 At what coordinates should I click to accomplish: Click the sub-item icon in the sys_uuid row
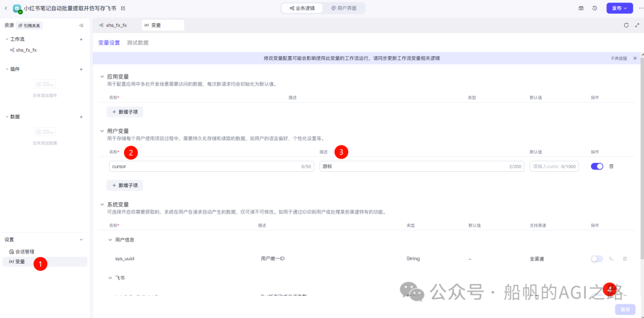pyautogui.click(x=612, y=259)
